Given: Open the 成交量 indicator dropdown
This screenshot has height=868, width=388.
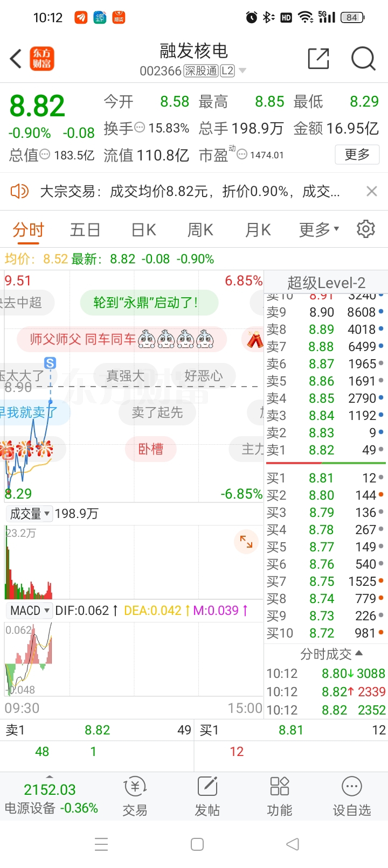Looking at the screenshot, I should coord(30,514).
